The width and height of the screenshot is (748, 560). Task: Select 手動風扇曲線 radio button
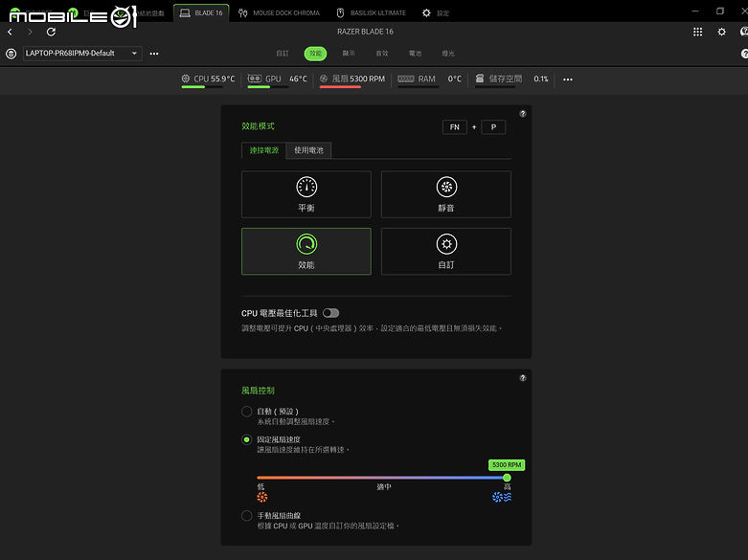point(247,516)
